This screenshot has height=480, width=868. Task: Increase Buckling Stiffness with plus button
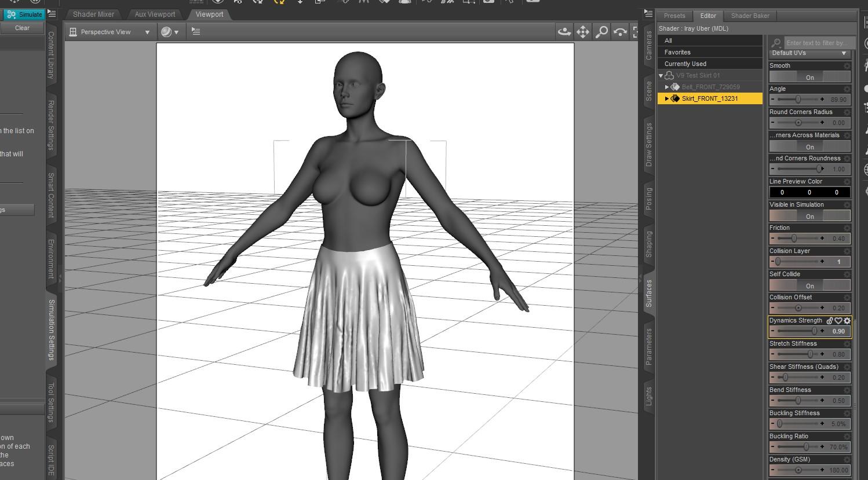click(822, 424)
